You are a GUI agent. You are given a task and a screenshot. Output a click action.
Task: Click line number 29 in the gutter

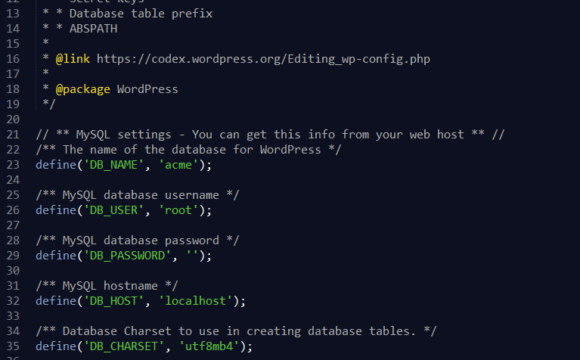click(13, 255)
